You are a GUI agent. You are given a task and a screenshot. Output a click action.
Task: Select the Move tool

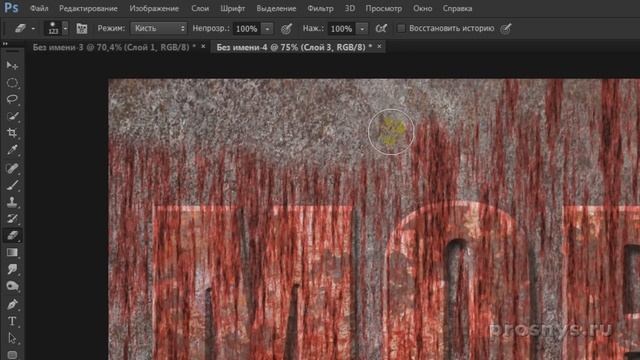[12, 66]
